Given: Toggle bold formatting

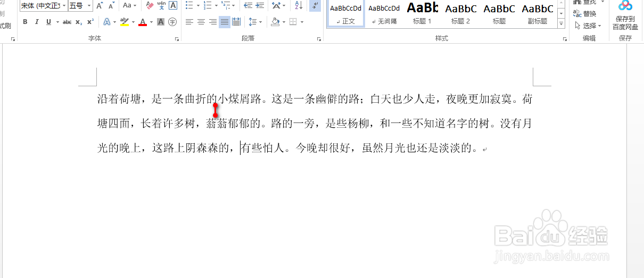Looking at the screenshot, I should tap(25, 22).
